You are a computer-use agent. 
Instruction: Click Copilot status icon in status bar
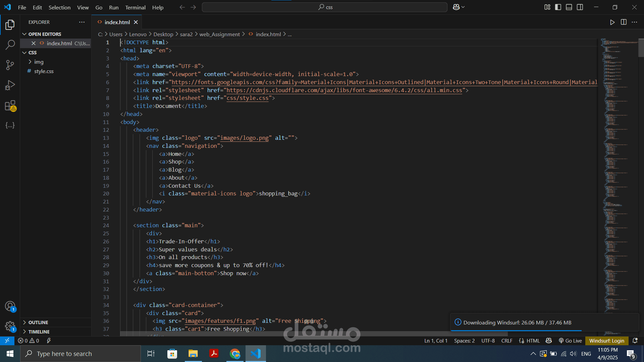click(549, 341)
